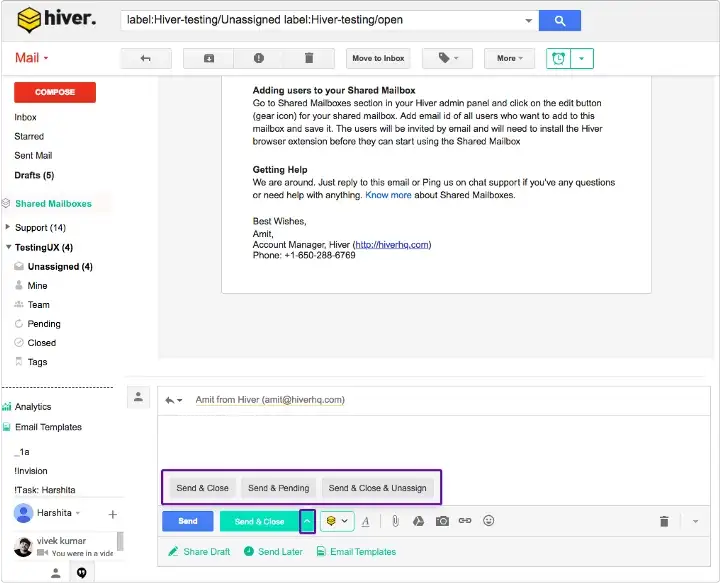The height and width of the screenshot is (583, 720).
Task: Archive the conversation with the archive icon
Action: click(209, 58)
